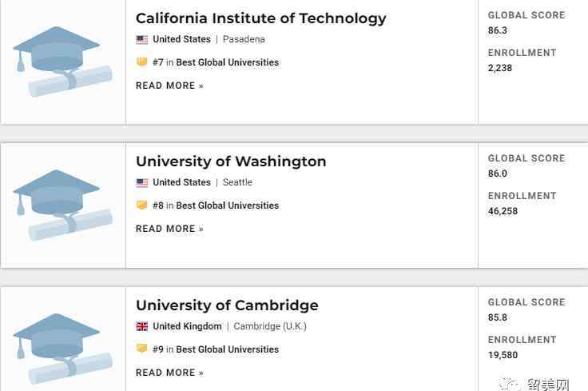Click the yellow badge icon next to #9

pyautogui.click(x=141, y=349)
